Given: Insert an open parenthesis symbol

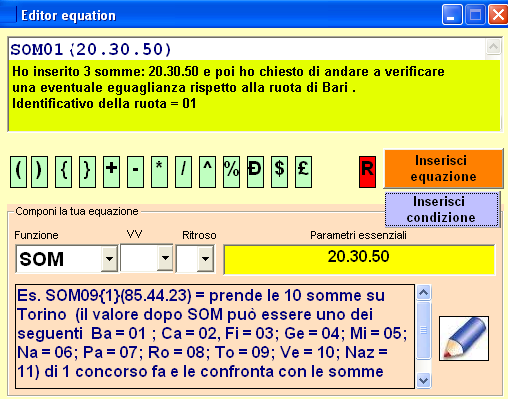Looking at the screenshot, I should [x=18, y=172].
